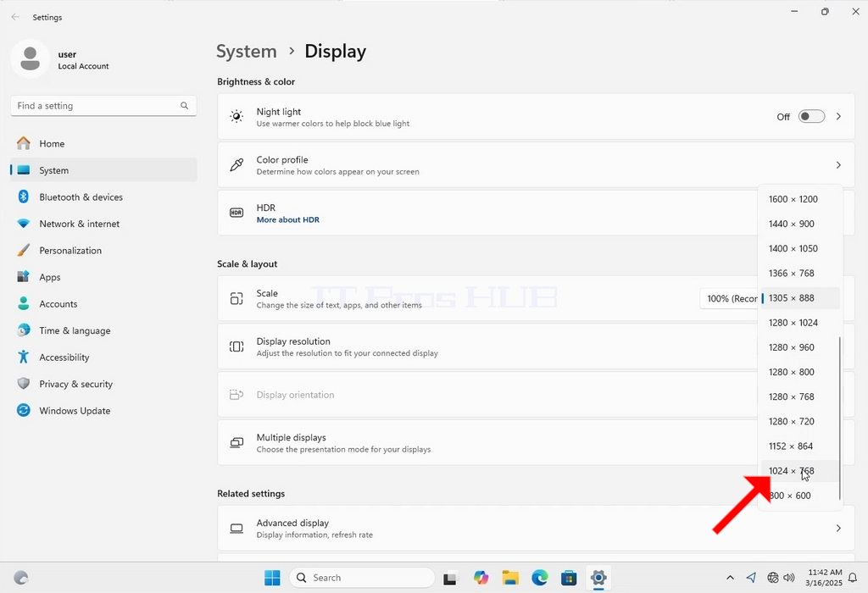Screen dimensions: 868x593
Task: Choose 1280 × 768 resolution
Action: tap(800, 396)
